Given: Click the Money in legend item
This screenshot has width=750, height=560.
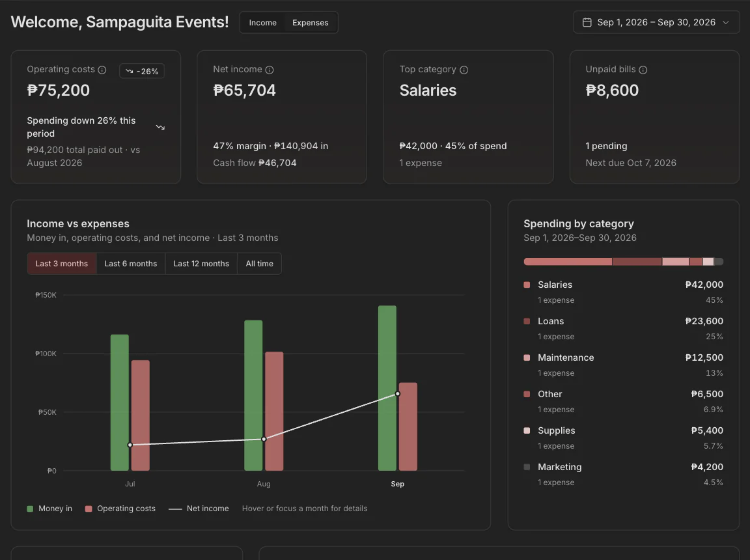Looking at the screenshot, I should click(x=49, y=509).
